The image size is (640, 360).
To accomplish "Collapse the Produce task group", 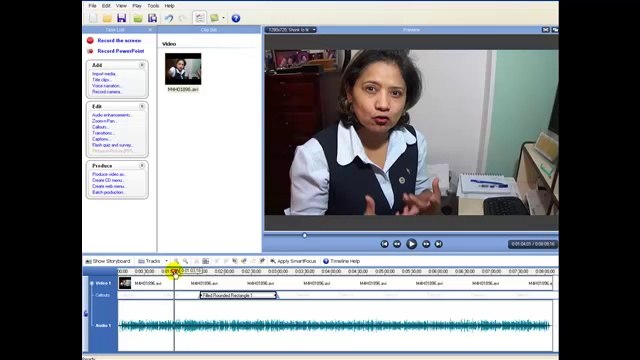I will pos(142,166).
